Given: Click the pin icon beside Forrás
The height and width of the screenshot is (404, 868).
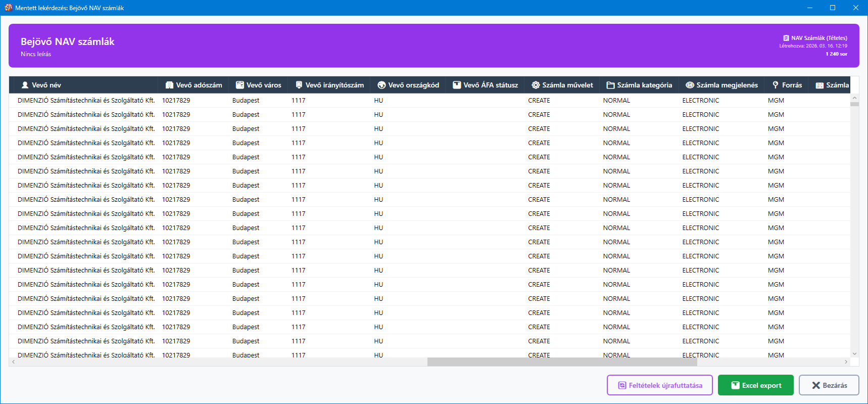Looking at the screenshot, I should click(x=776, y=85).
